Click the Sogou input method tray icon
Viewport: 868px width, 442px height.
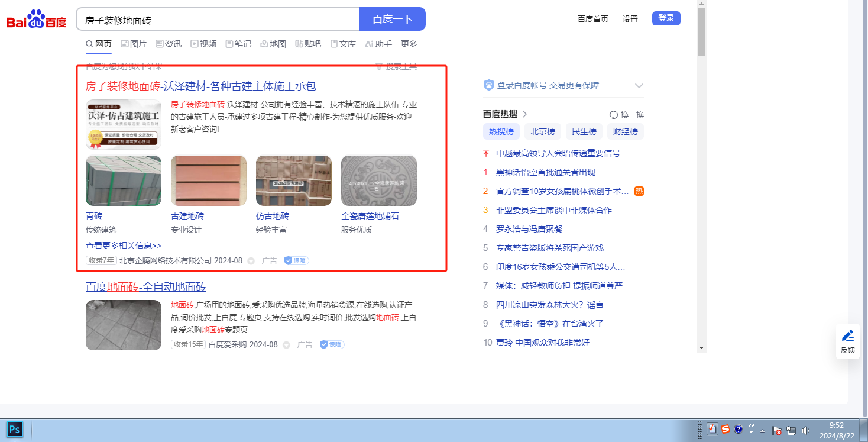point(726,430)
